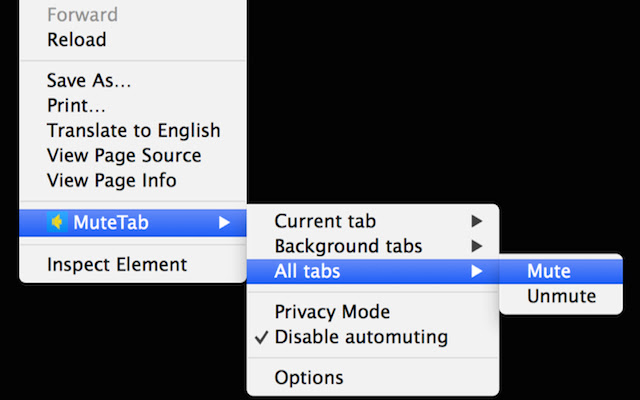Viewport: 640px width, 400px height.
Task: Open View Page Source
Action: click(x=123, y=155)
